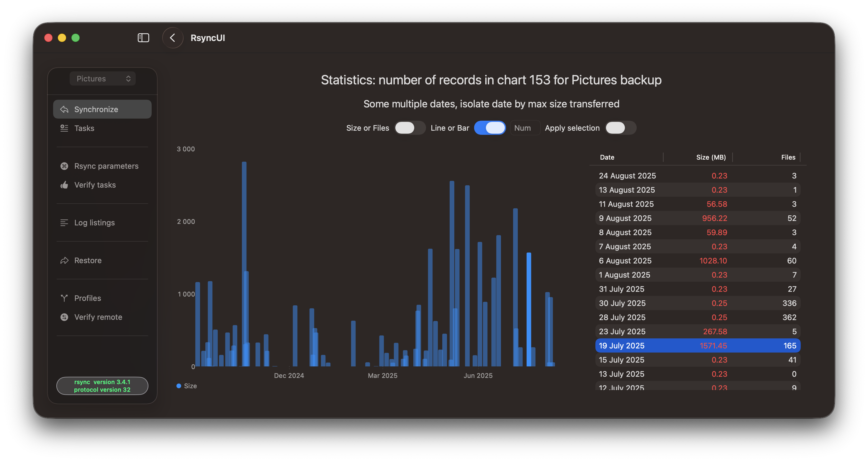Image resolution: width=868 pixels, height=462 pixels.
Task: Click the Num input field
Action: pyautogui.click(x=524, y=128)
